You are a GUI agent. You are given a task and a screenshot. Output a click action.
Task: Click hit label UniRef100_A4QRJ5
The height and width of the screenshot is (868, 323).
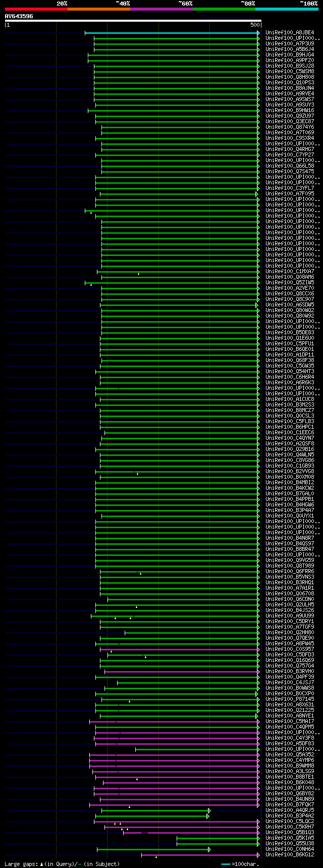290,810
